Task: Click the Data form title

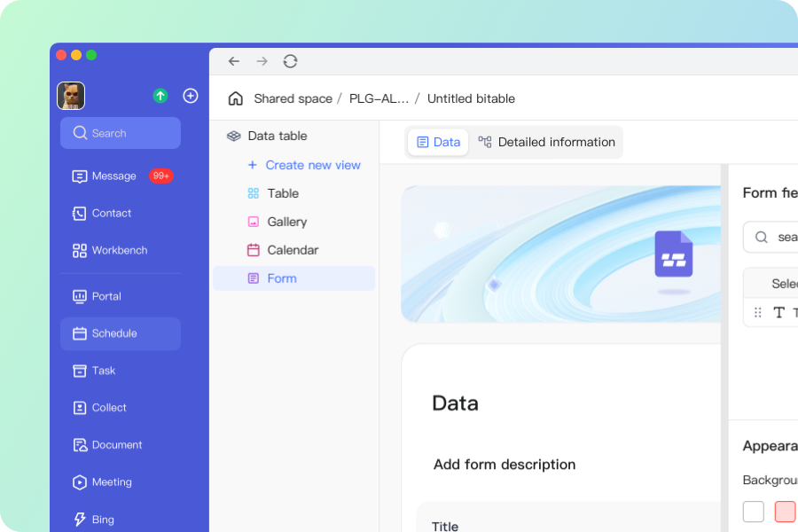Action: (455, 403)
